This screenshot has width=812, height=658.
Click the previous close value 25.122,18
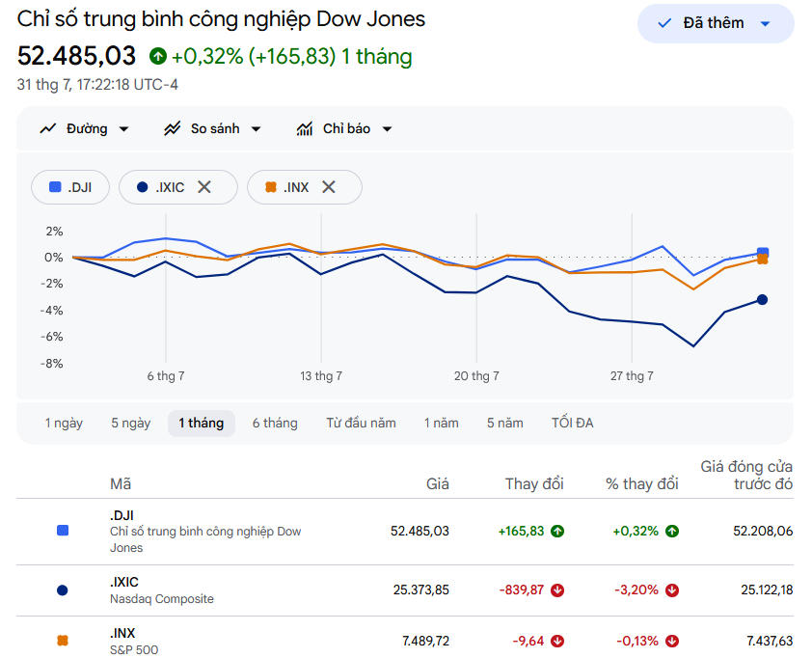click(767, 590)
